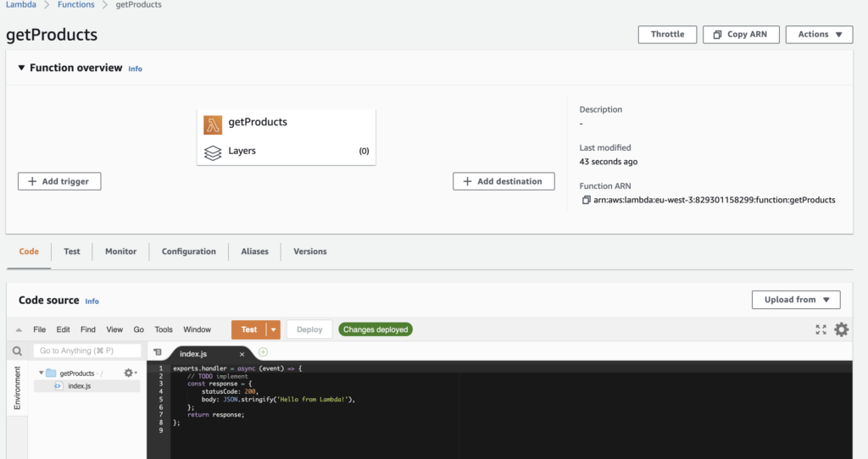Click the Layers stack icon

tap(213, 152)
